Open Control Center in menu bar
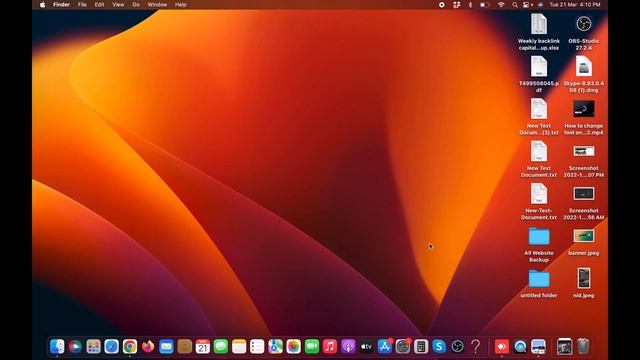Screen dimensions: 640x360 click(527, 5)
